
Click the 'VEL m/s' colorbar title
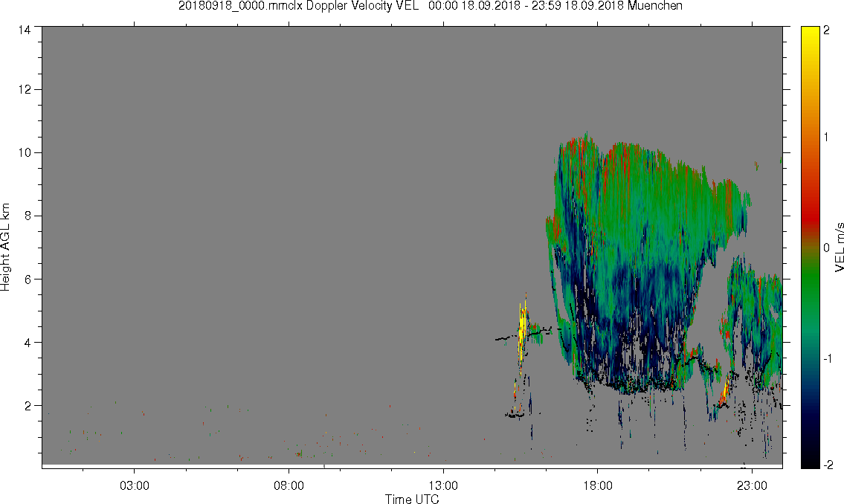pyautogui.click(x=839, y=248)
